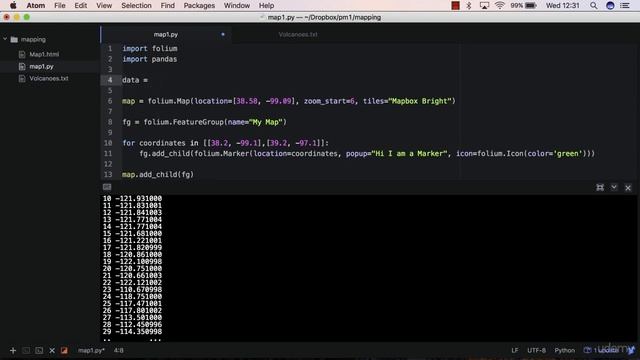Click the file icon beside Volcanoes.txt
The image size is (640, 360).
coord(22,78)
